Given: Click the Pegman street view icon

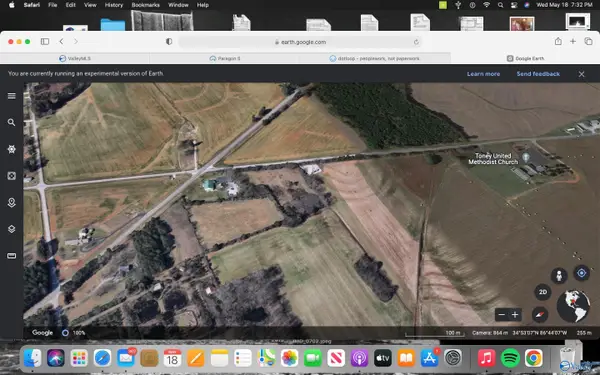Looking at the screenshot, I should point(559,276).
